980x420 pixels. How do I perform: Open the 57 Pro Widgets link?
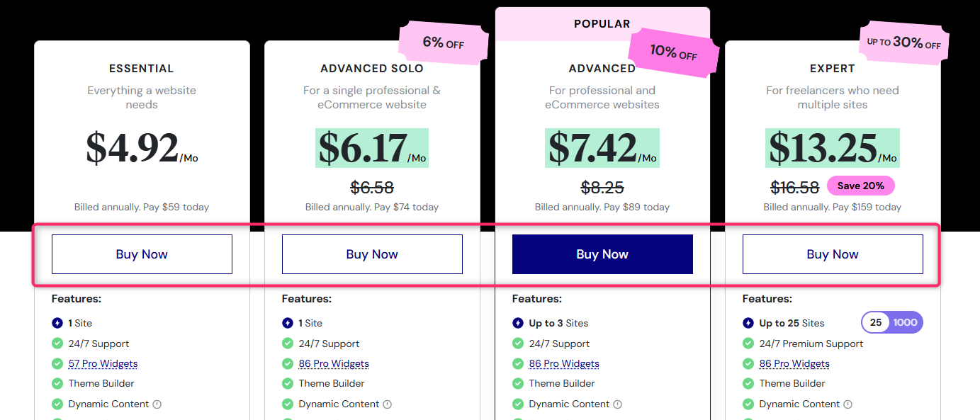pyautogui.click(x=103, y=363)
